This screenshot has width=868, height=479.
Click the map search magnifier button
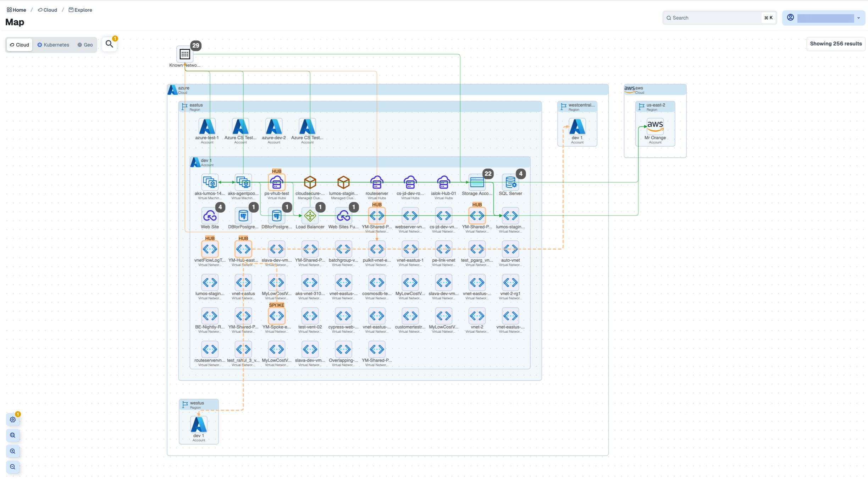tap(109, 44)
